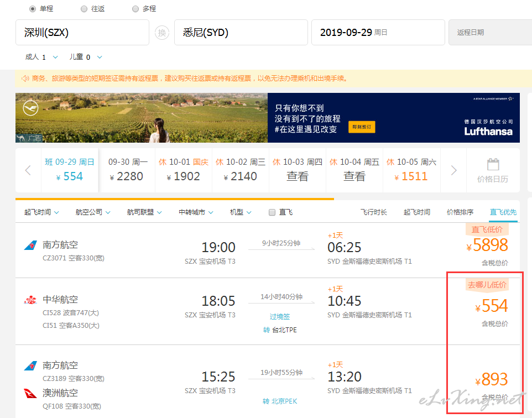Select the 10-02 周三 ¥2140 date tab
532x418 pixels.
click(x=241, y=170)
